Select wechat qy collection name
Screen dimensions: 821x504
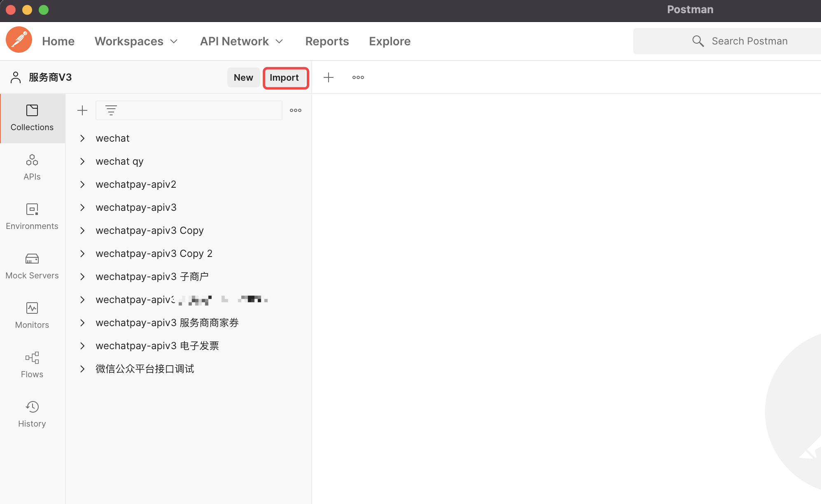pos(119,161)
